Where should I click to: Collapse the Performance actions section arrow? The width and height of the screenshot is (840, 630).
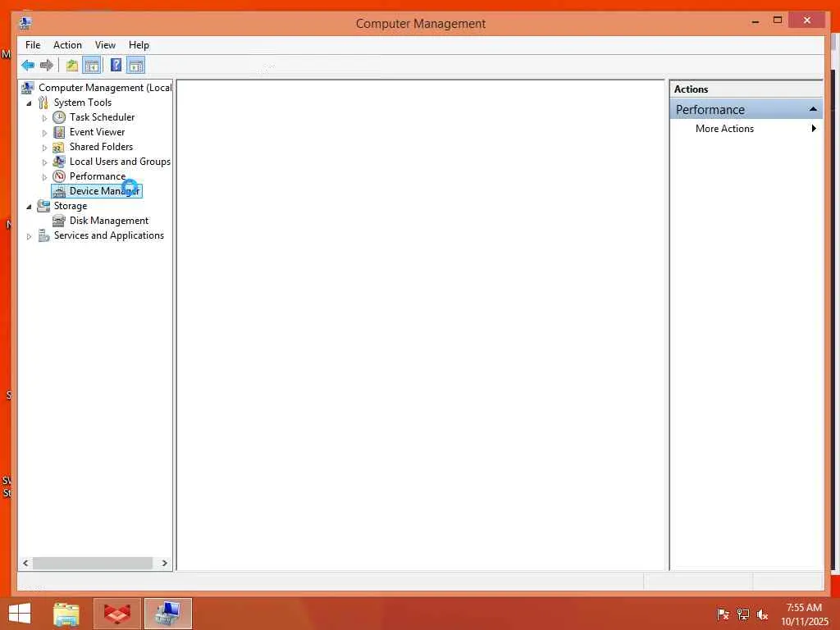813,109
